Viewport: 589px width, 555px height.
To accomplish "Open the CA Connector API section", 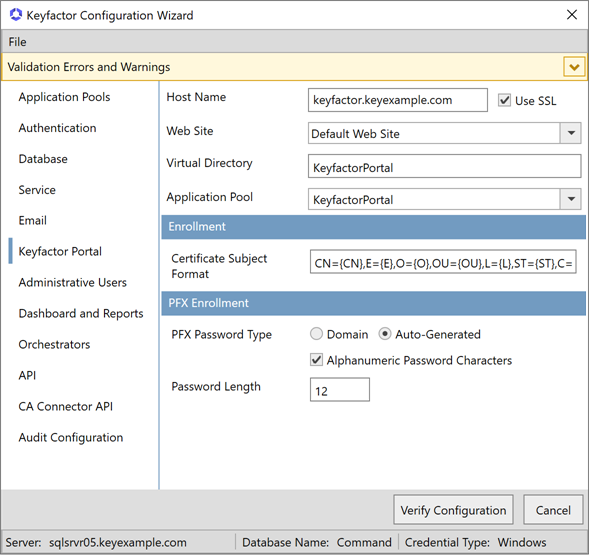I will click(x=66, y=407).
